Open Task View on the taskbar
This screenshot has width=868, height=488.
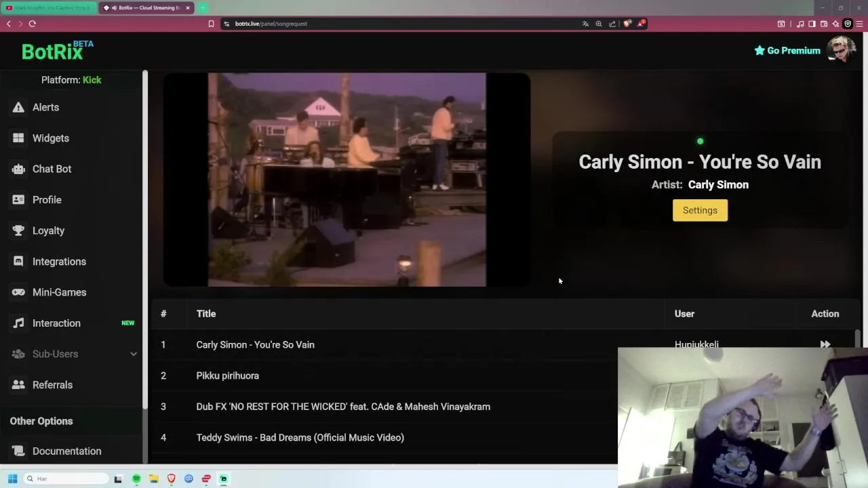(118, 479)
